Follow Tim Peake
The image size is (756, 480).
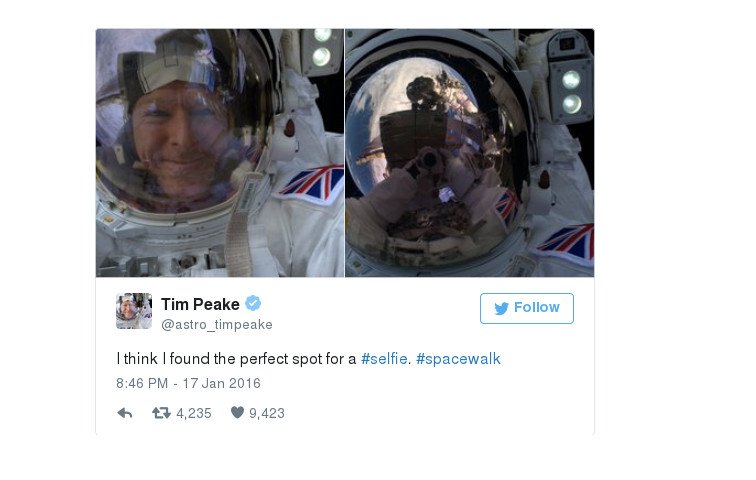pos(526,308)
